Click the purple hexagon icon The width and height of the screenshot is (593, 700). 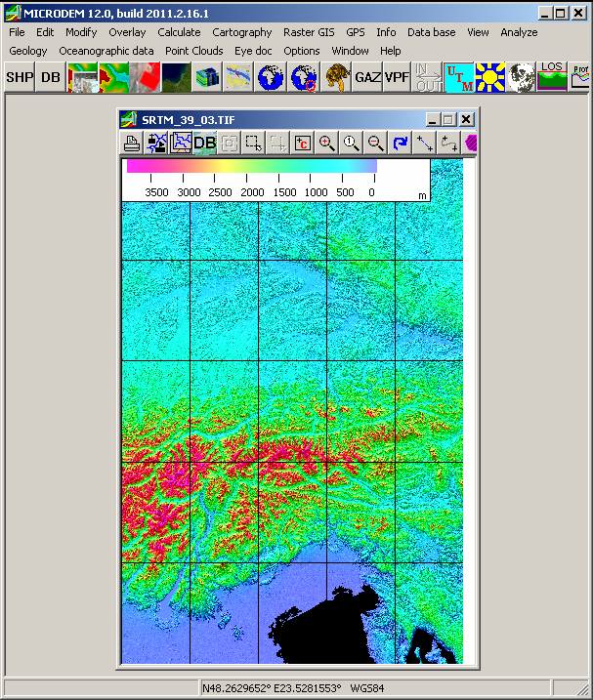470,144
